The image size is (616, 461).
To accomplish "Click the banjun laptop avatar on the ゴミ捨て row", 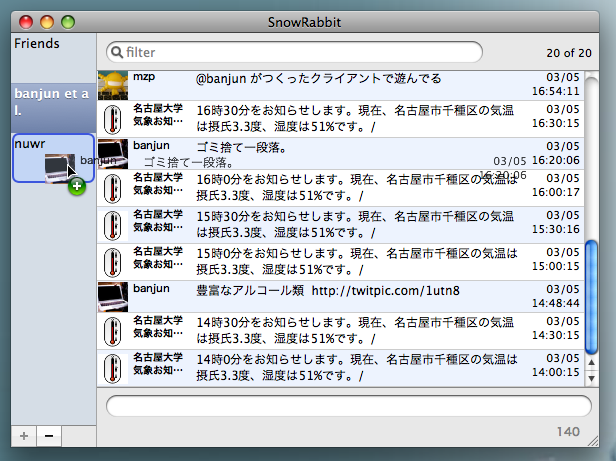I will (x=113, y=154).
